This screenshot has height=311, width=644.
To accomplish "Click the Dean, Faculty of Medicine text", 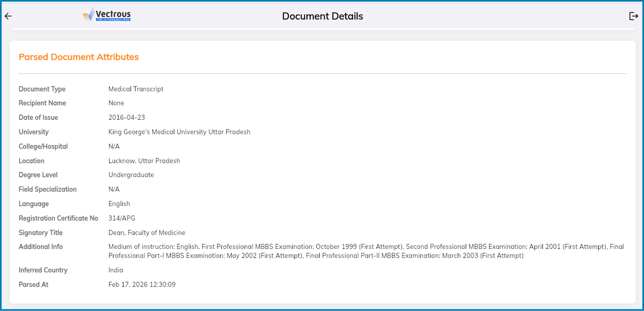I will pyautogui.click(x=147, y=233).
